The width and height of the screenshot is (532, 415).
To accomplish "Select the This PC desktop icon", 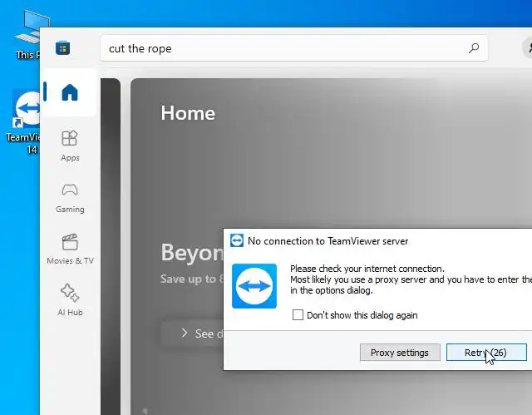I will 28,35.
